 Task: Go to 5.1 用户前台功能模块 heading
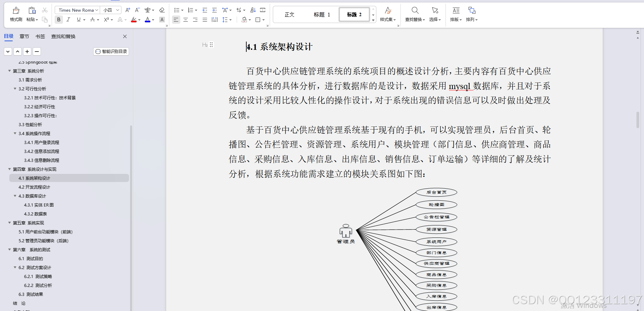pos(46,232)
